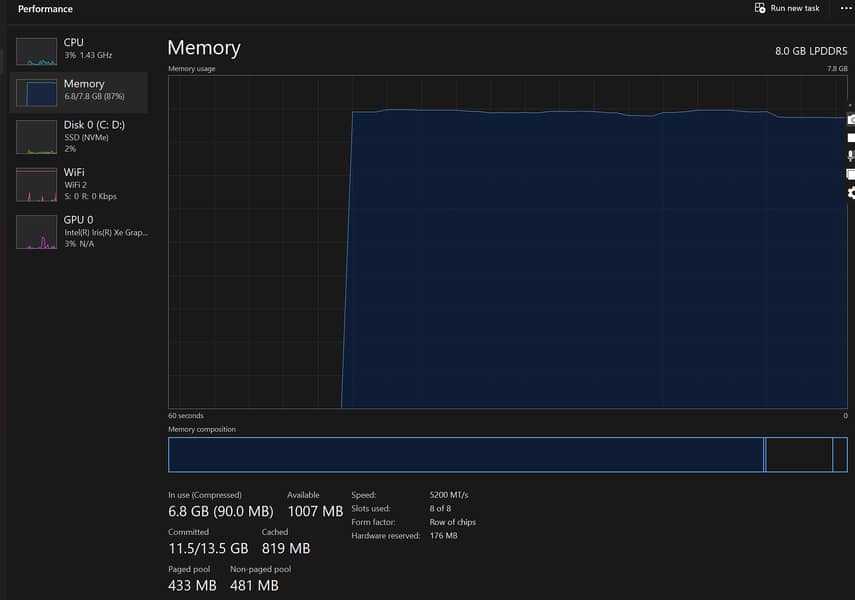The width and height of the screenshot is (855, 600).
Task: Click the Row of chips value
Action: (453, 522)
